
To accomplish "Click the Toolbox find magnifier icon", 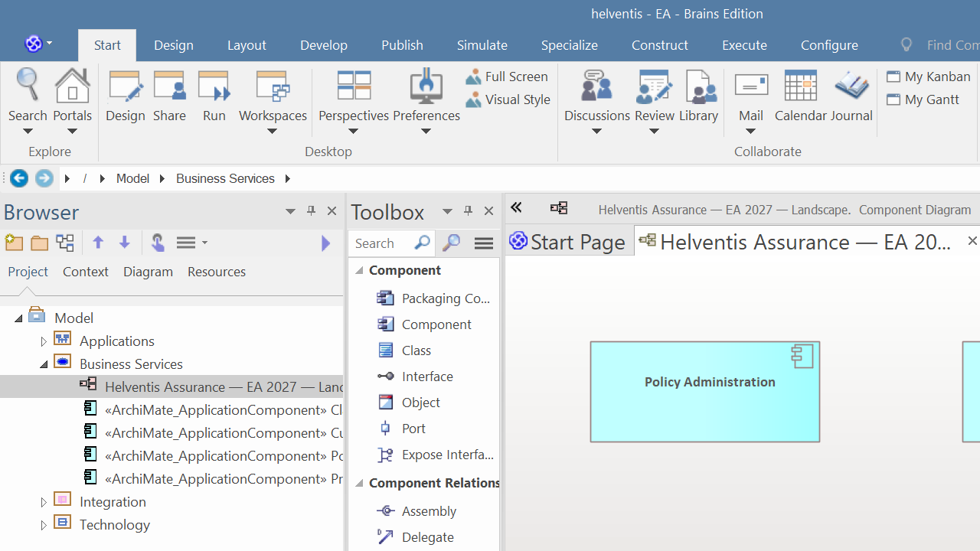I will click(x=452, y=243).
